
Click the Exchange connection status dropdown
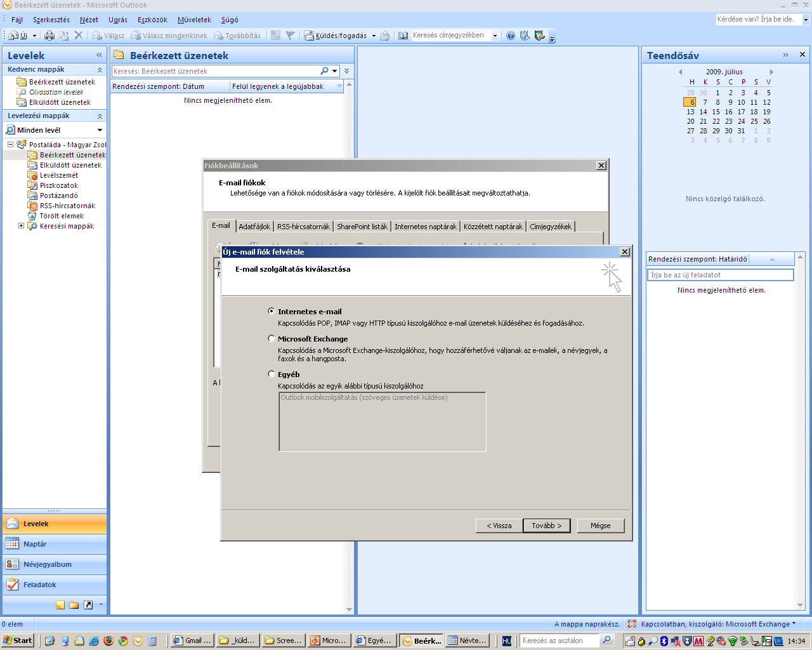(718, 624)
